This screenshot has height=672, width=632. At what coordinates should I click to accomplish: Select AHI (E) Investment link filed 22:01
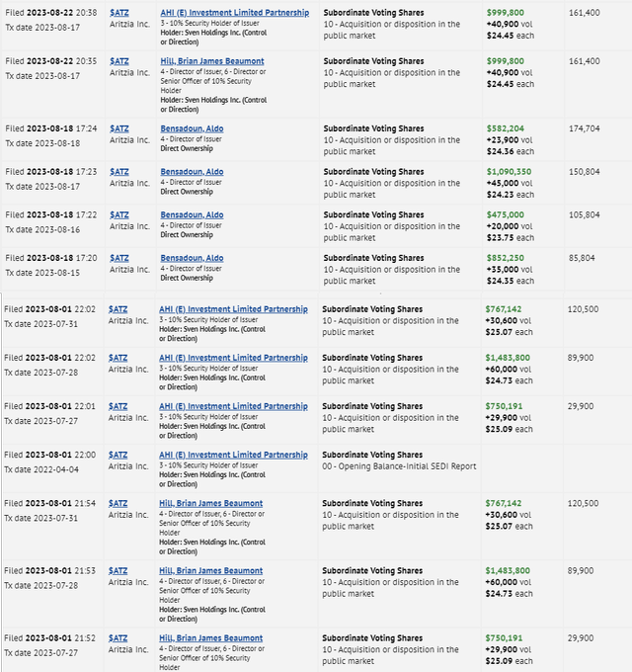tap(234, 406)
